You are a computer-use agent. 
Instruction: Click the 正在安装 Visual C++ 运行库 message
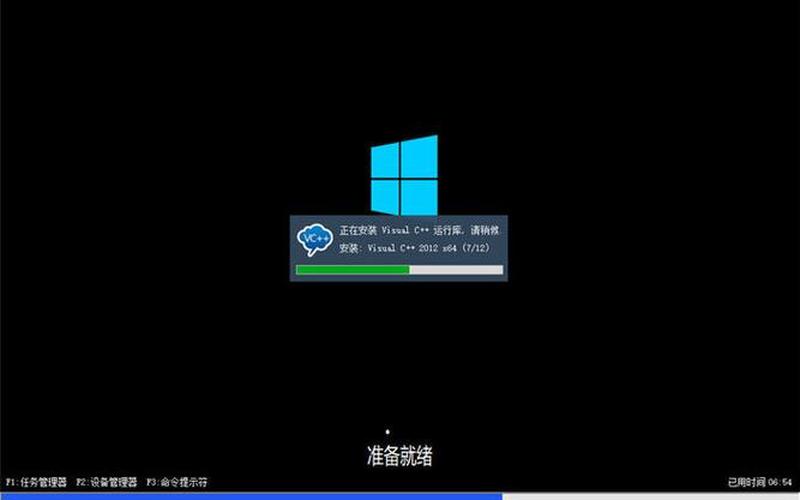tap(419, 231)
